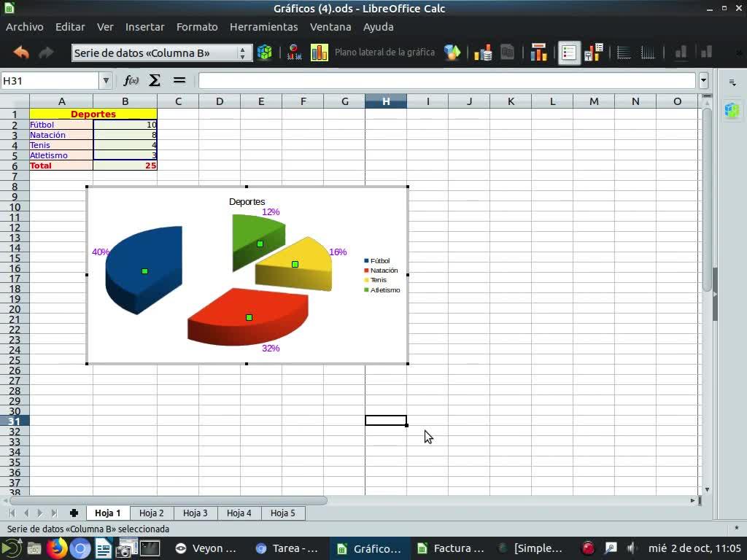Go to previous sheet arrow
The width and height of the screenshot is (747, 560).
27,513
